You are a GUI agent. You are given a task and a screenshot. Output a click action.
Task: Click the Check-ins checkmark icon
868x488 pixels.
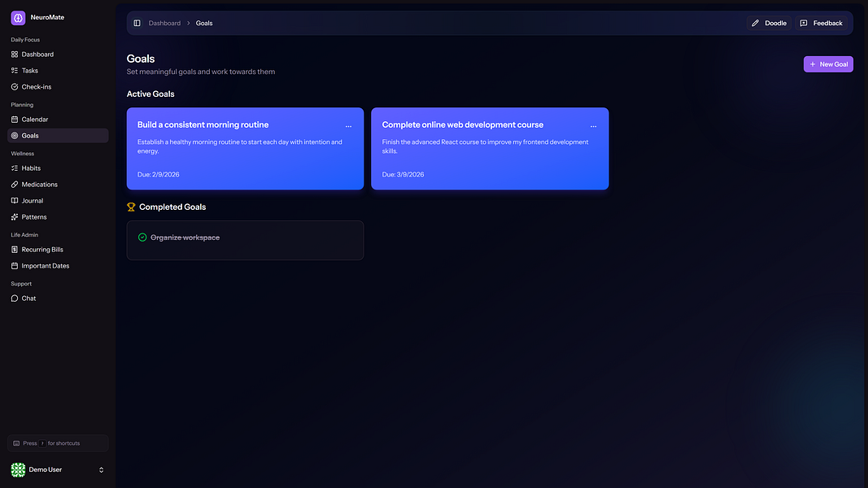pyautogui.click(x=15, y=87)
